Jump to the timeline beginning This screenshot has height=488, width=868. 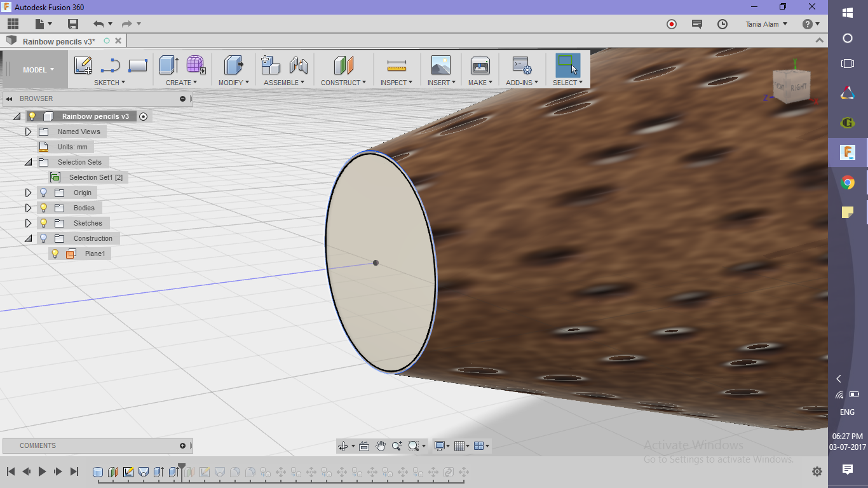click(11, 471)
